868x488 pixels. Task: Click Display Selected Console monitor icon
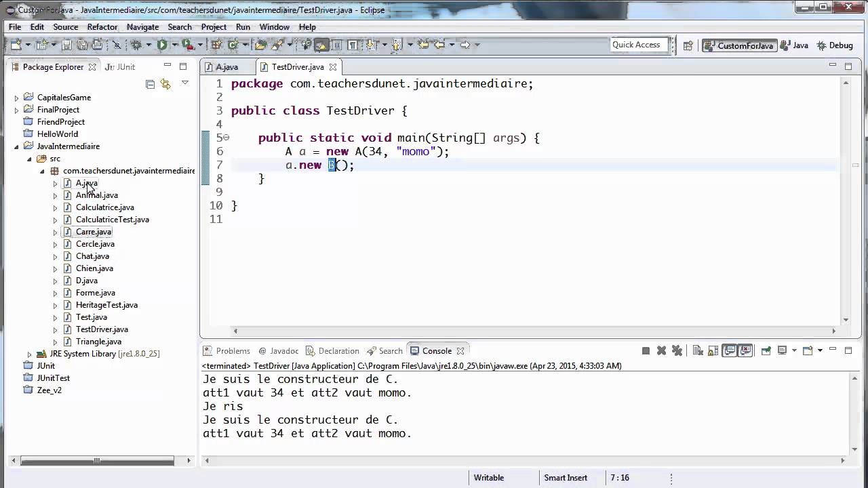782,350
